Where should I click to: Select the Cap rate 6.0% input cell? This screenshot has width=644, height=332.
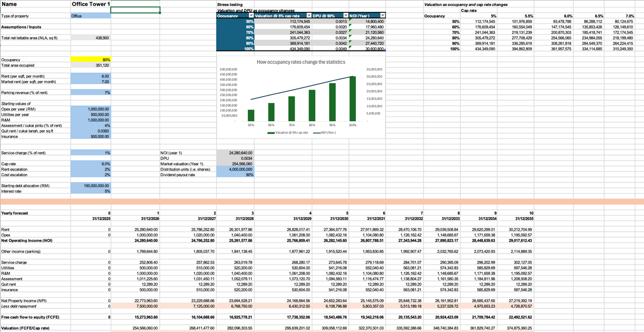tap(91, 164)
